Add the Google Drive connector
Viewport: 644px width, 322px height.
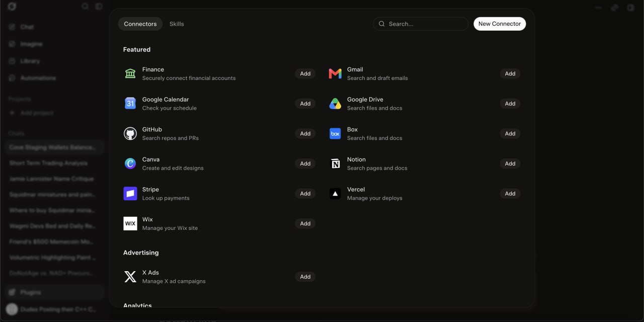[x=510, y=104]
